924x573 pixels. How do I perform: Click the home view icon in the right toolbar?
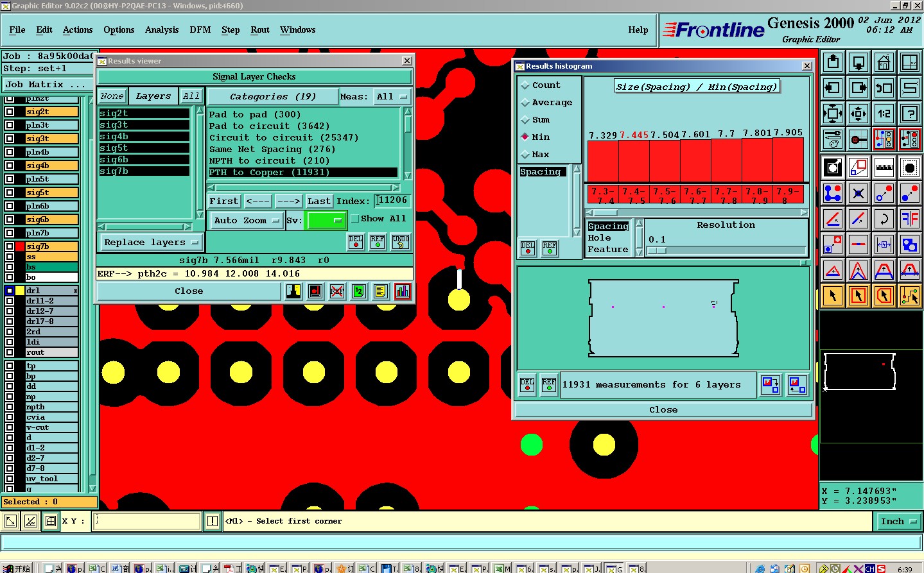coord(884,63)
